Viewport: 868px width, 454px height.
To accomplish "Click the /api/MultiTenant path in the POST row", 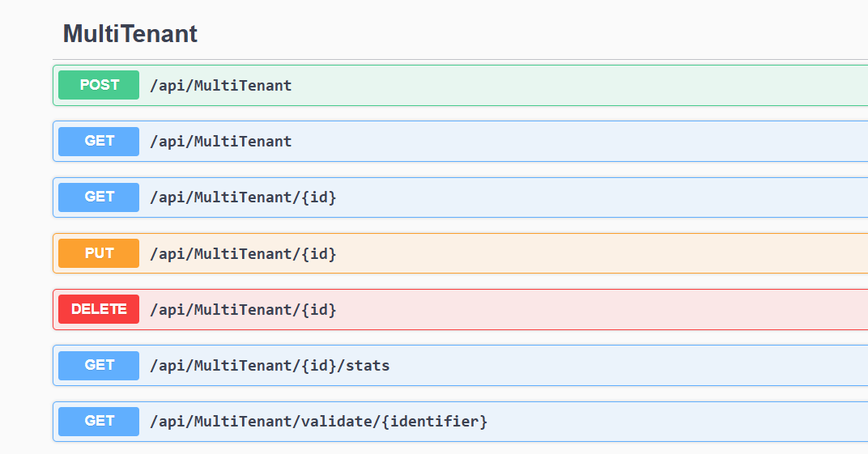I will pyautogui.click(x=220, y=85).
